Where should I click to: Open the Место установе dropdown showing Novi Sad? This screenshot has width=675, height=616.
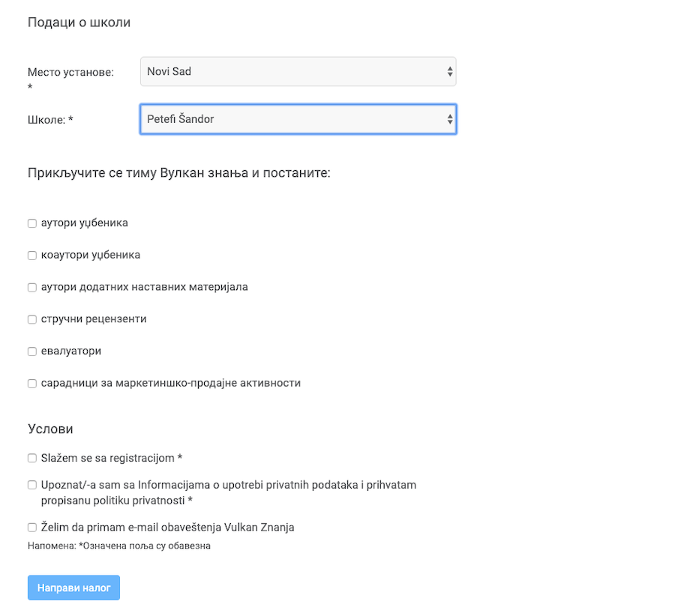(x=298, y=71)
